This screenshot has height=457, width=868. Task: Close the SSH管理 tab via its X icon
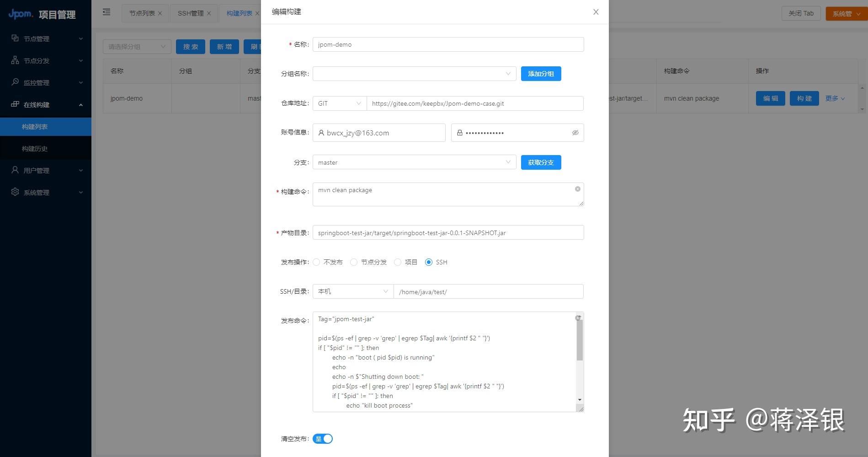click(209, 13)
